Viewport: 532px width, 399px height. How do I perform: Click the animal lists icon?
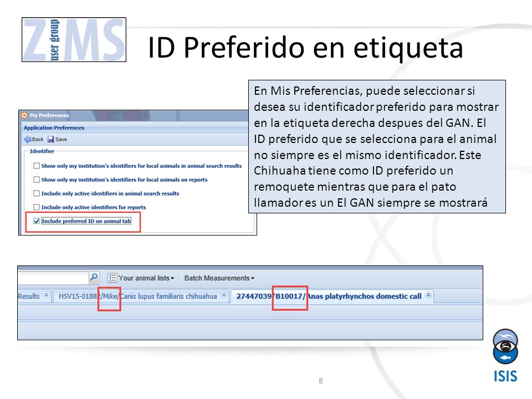112,278
